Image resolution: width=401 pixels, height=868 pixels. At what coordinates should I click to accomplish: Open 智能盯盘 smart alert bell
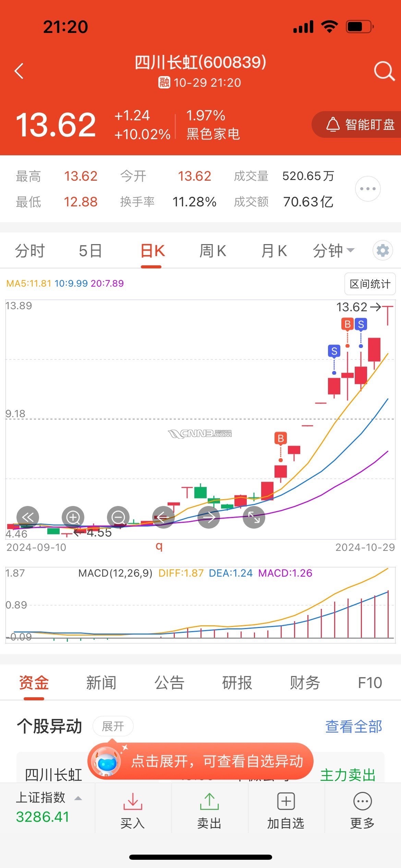pyautogui.click(x=357, y=124)
